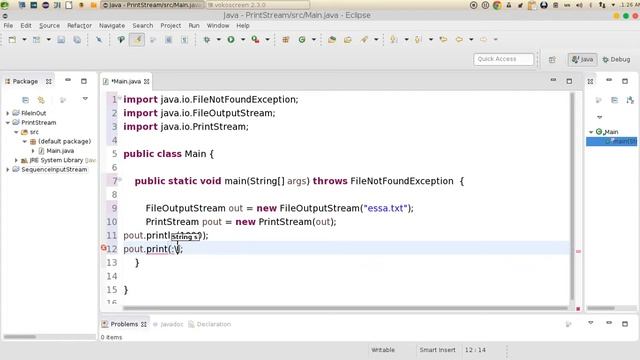Click the New Java Package icon
This screenshot has width=640, height=360.
click(x=286, y=40)
